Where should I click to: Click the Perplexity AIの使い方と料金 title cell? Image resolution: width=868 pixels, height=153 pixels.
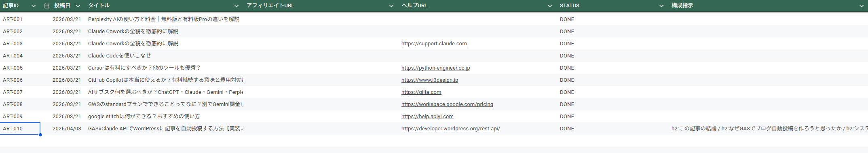(164, 19)
